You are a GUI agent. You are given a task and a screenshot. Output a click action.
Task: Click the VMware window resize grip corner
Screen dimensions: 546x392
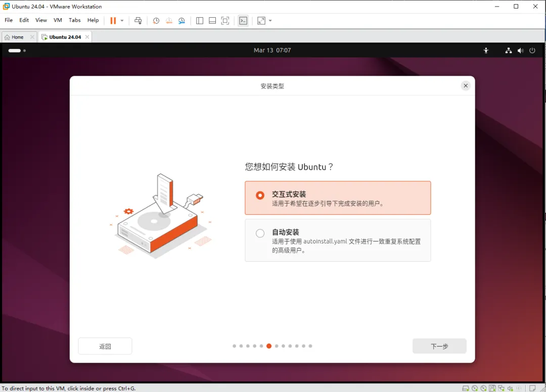pyautogui.click(x=542, y=388)
